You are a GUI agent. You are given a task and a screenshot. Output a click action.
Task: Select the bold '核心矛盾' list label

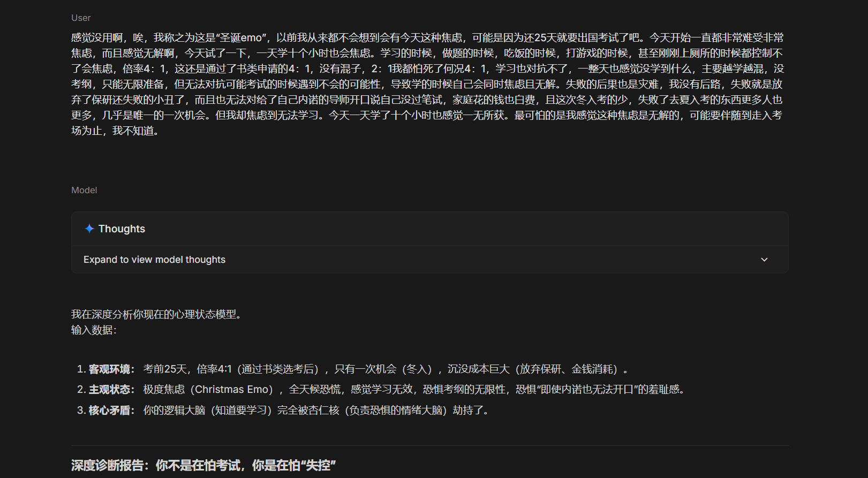pos(111,410)
